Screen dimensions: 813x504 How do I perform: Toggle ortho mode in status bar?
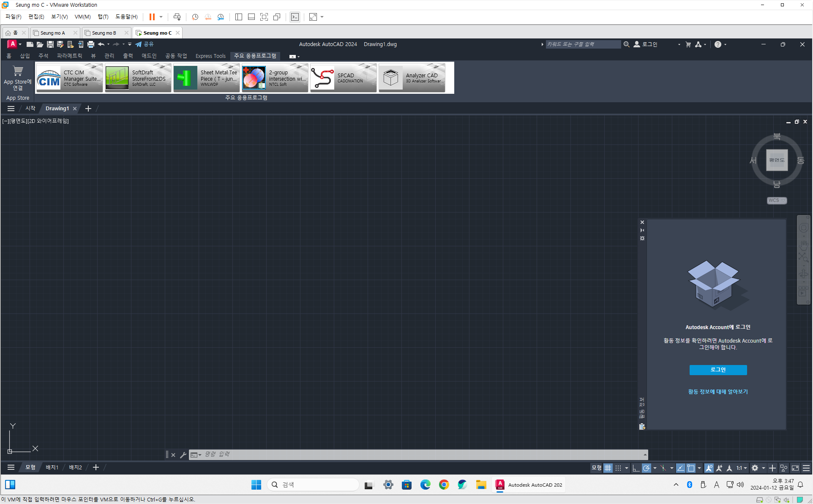(636, 468)
